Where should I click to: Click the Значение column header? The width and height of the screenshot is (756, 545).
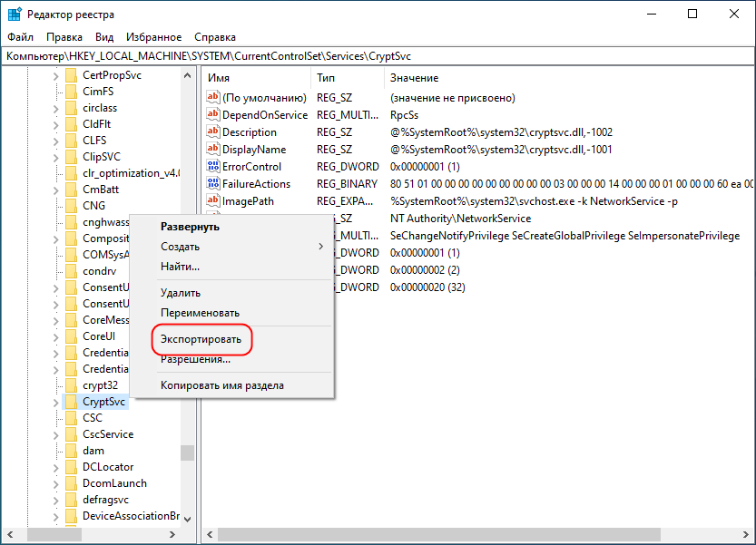coord(414,78)
